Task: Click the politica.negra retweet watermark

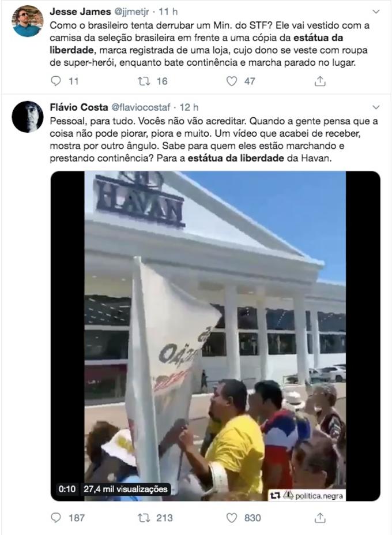Action: pos(307,495)
